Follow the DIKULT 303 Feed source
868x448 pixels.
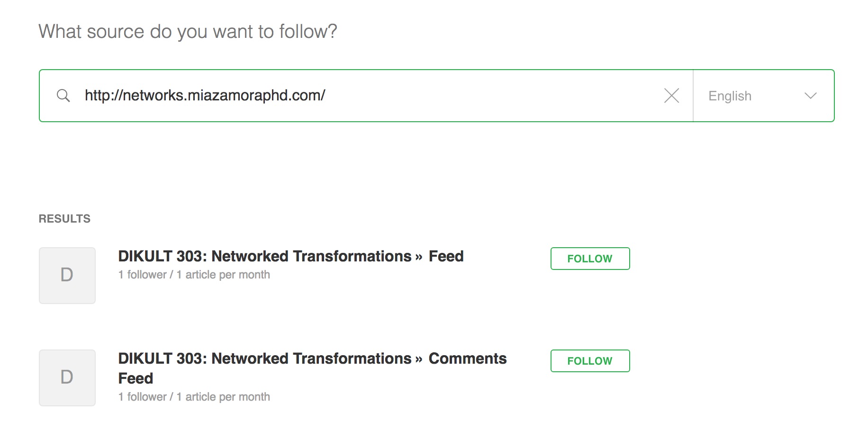(590, 259)
